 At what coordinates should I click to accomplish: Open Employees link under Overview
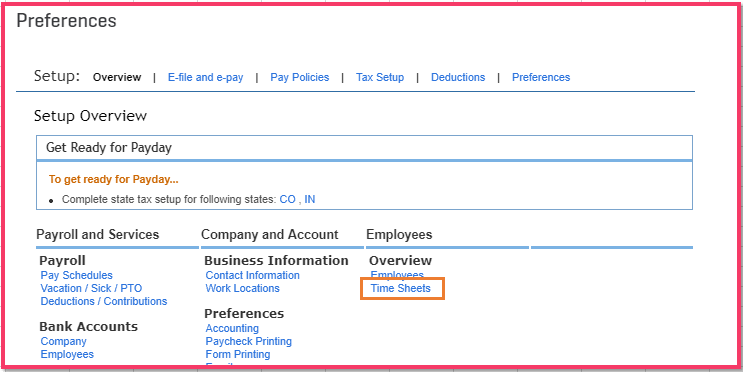(x=397, y=274)
